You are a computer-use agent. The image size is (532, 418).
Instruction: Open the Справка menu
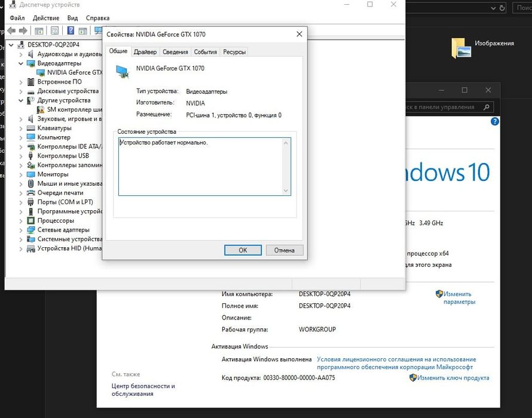(x=97, y=18)
